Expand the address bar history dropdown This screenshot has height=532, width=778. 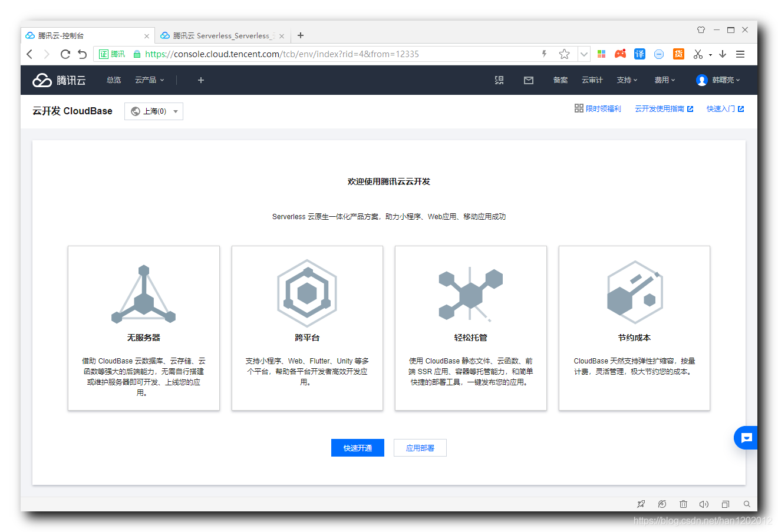[x=583, y=54]
